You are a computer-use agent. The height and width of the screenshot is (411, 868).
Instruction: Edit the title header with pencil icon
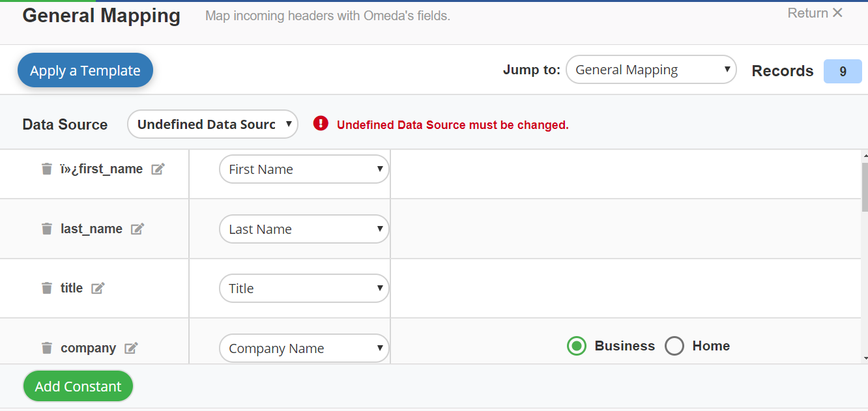(x=98, y=288)
